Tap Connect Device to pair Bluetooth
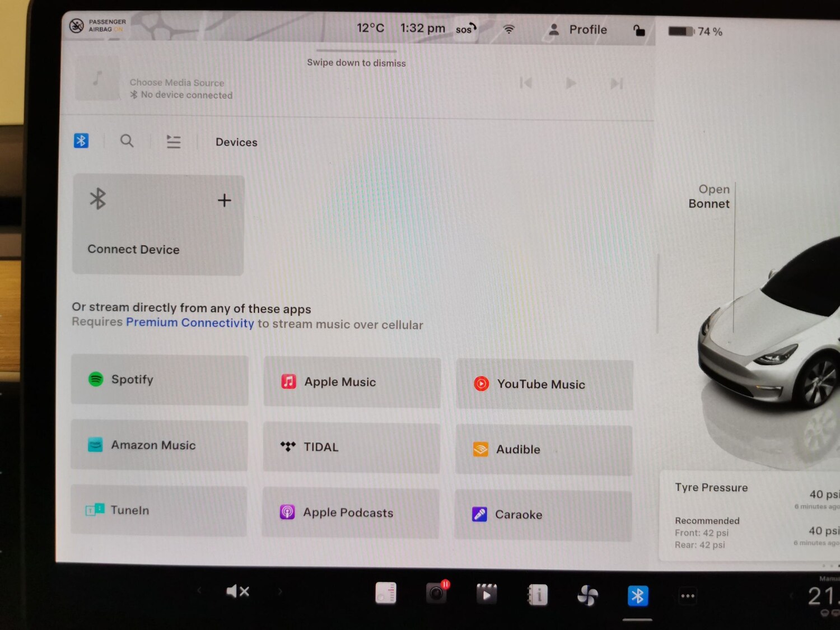840x630 pixels. pos(157,224)
